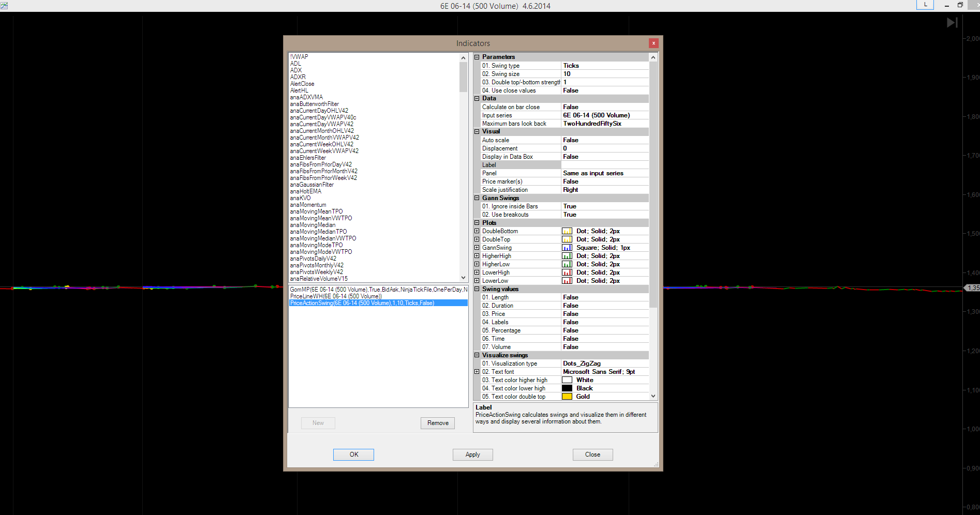
Task: Select anaKVO in the indicator list
Action: click(x=301, y=198)
